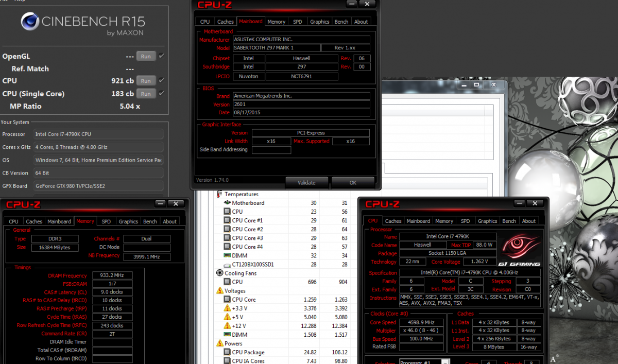Click the chip icon beside CPU Core voltage
The height and width of the screenshot is (364, 618).
click(x=227, y=299)
